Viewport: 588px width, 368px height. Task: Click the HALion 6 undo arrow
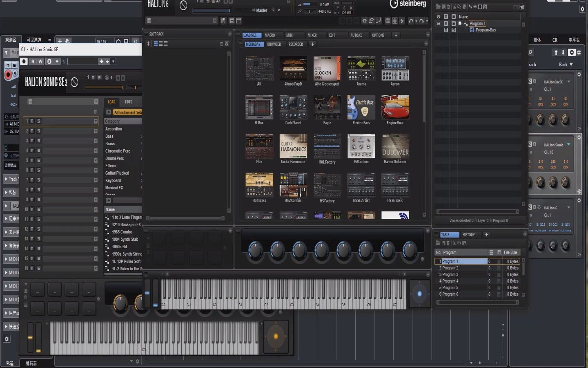pyautogui.click(x=411, y=21)
